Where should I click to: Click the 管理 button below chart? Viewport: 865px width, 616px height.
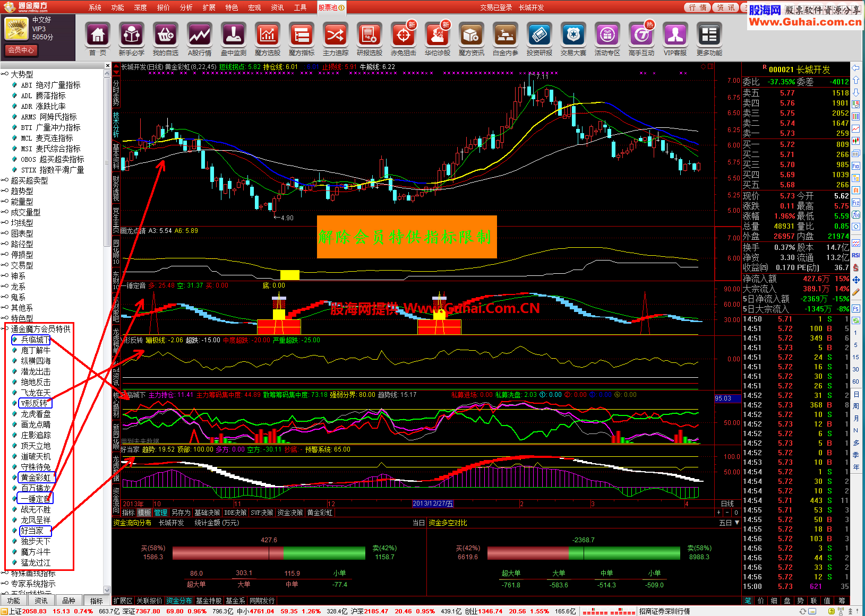[160, 513]
